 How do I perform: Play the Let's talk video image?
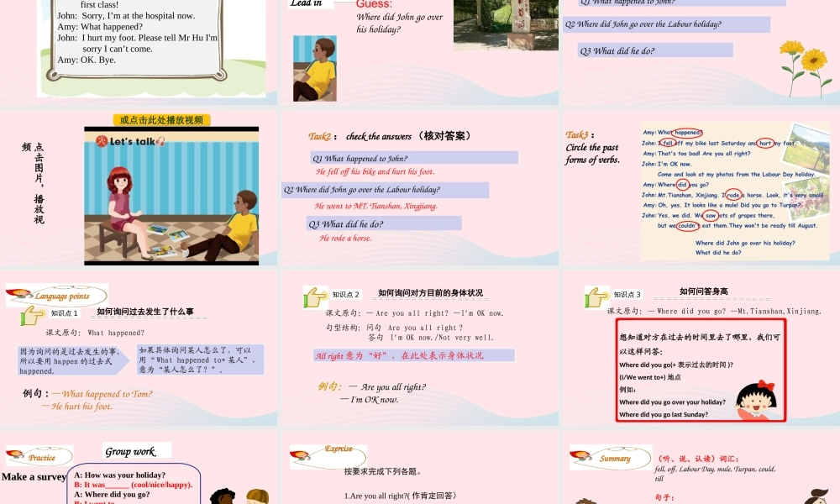[x=171, y=196]
